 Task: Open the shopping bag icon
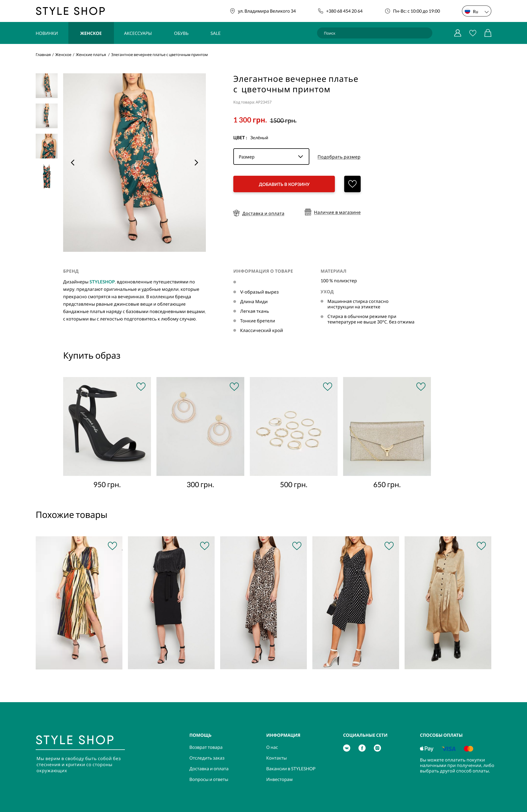pos(488,33)
